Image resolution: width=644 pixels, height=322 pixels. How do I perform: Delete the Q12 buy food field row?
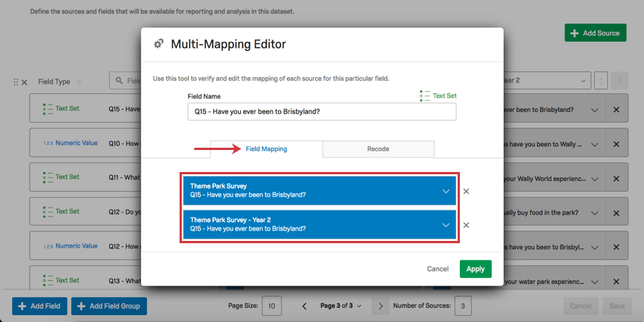pyautogui.click(x=616, y=213)
